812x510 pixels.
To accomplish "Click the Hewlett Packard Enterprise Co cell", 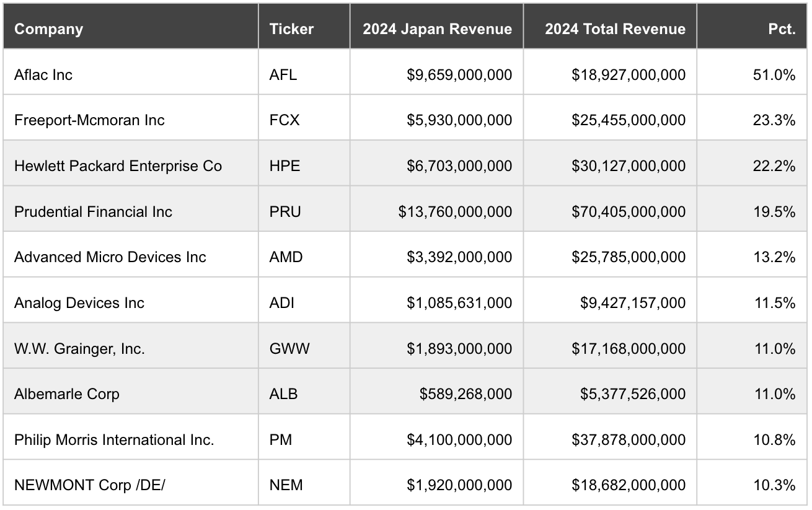I will (131, 163).
